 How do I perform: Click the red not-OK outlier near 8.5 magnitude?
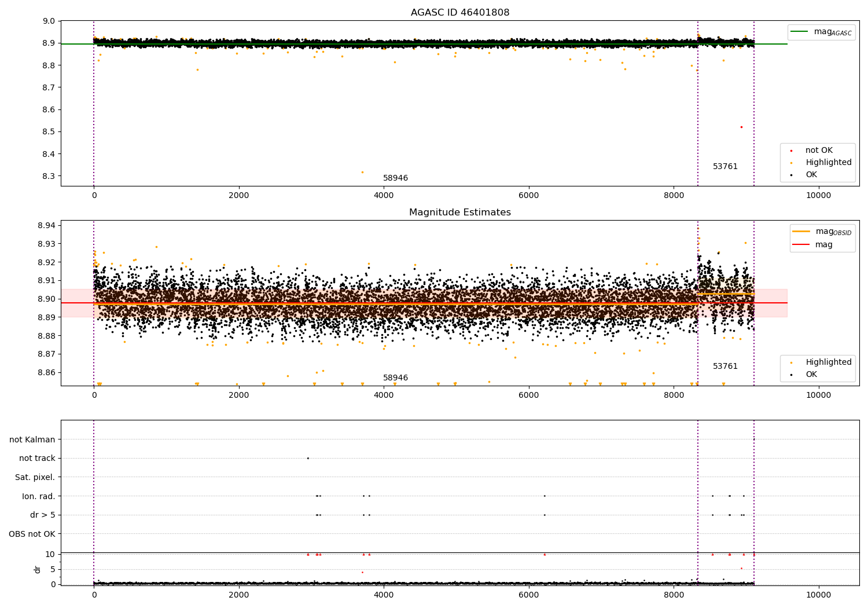click(741, 127)
